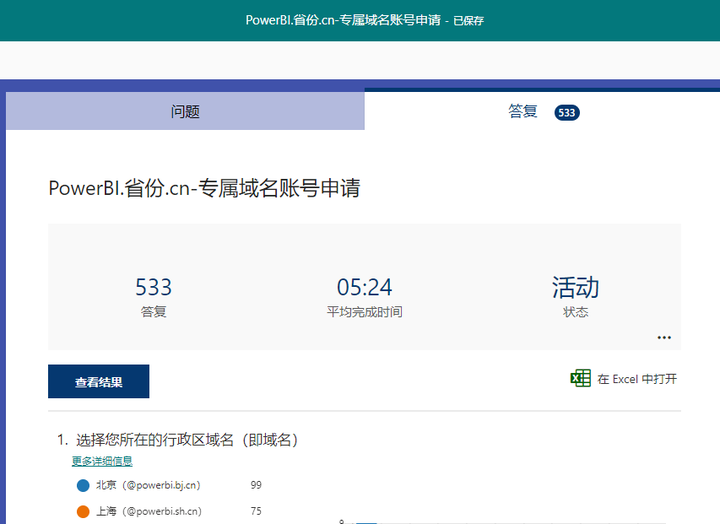
Task: Click the Excel icon
Action: pos(580,378)
